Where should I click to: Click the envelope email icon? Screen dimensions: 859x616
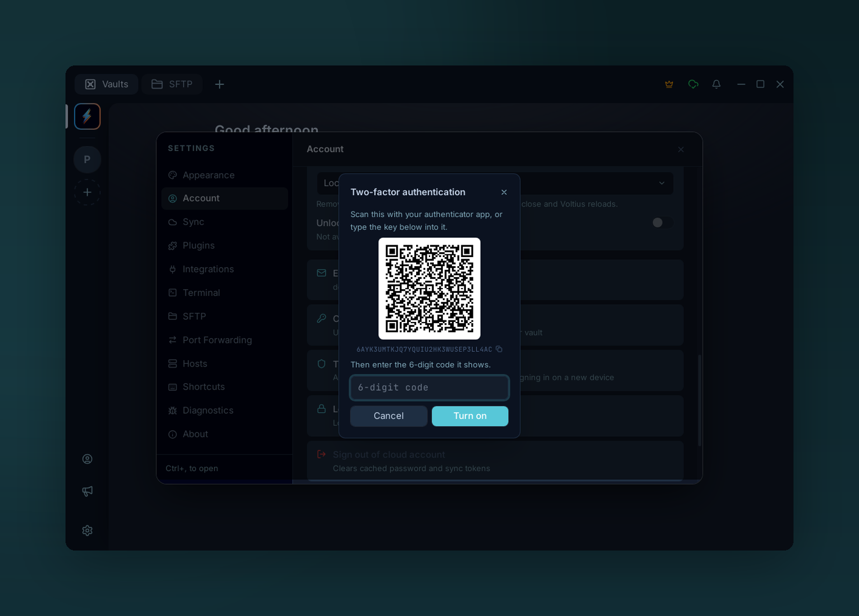pos(322,273)
